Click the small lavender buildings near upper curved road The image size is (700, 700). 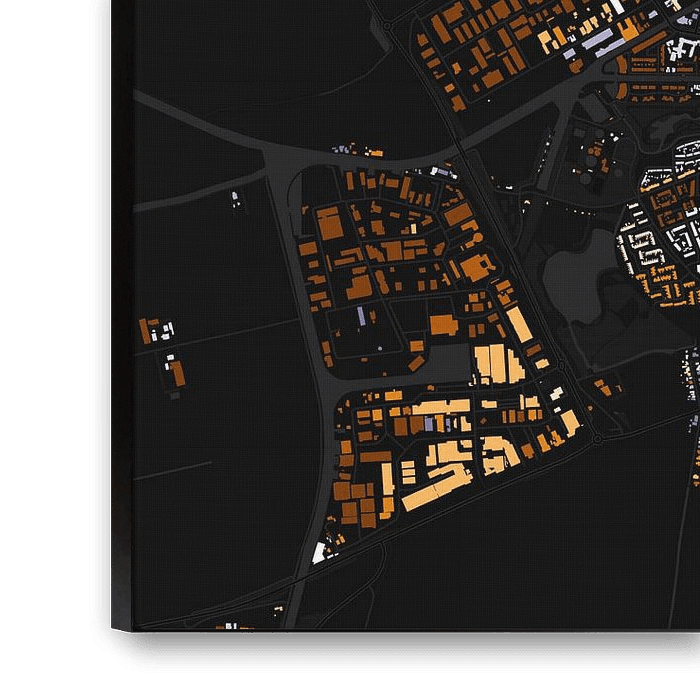[345, 150]
